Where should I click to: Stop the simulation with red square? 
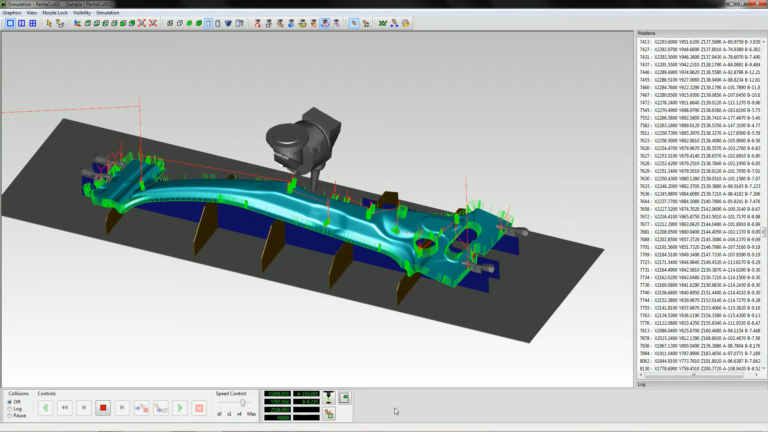click(x=103, y=408)
